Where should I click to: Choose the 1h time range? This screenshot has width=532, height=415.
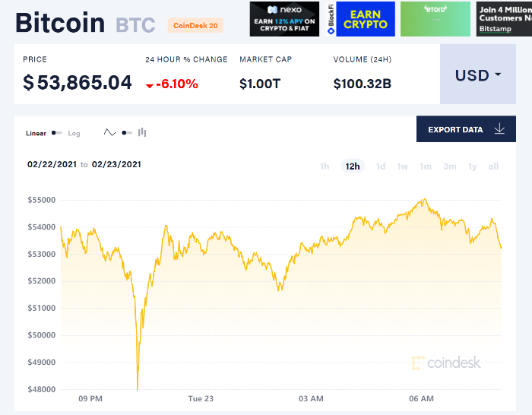click(x=325, y=166)
